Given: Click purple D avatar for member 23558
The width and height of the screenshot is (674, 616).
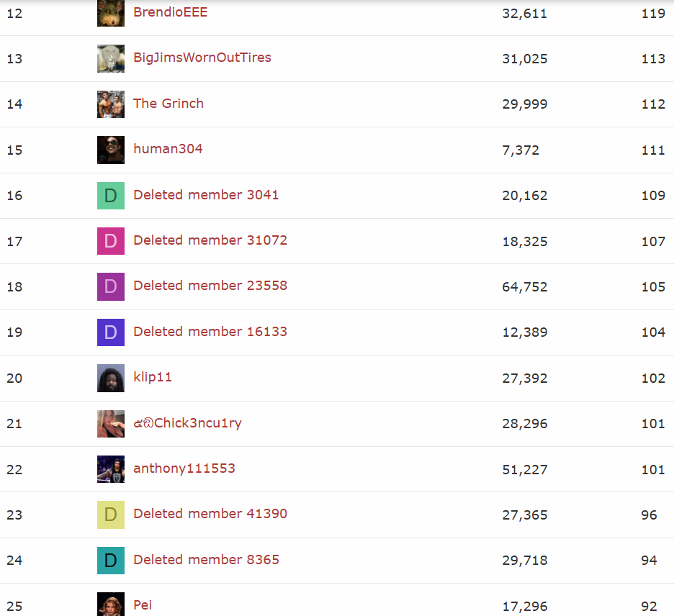Looking at the screenshot, I should (110, 286).
